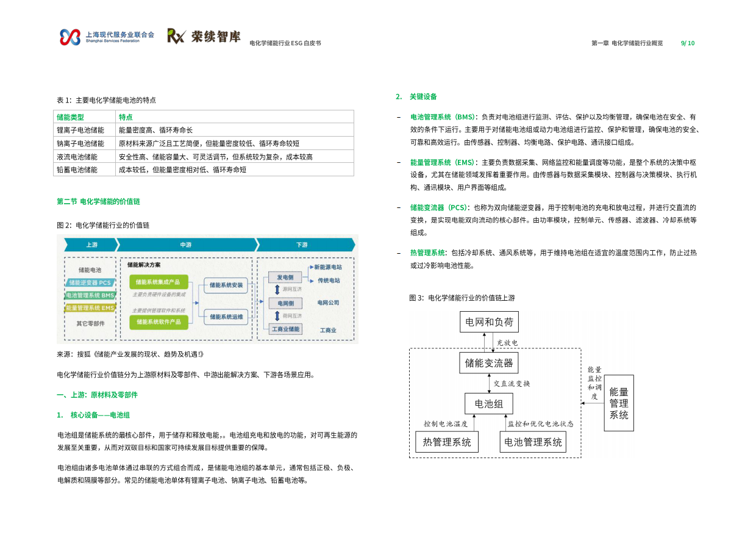Select the 发电侧 box in figure 2
The height and width of the screenshot is (535, 756).
285,278
